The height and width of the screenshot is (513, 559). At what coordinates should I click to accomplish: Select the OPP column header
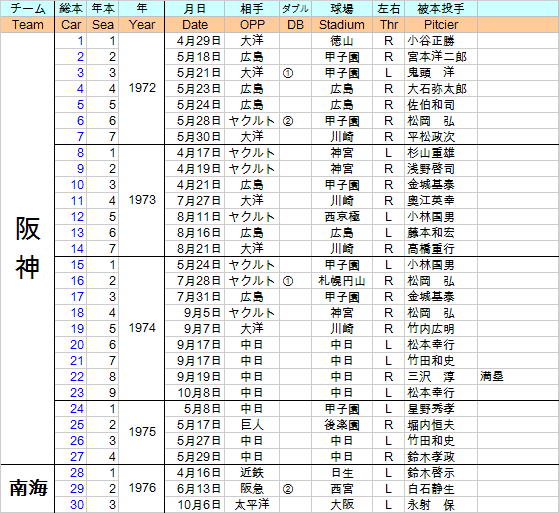coord(252,25)
